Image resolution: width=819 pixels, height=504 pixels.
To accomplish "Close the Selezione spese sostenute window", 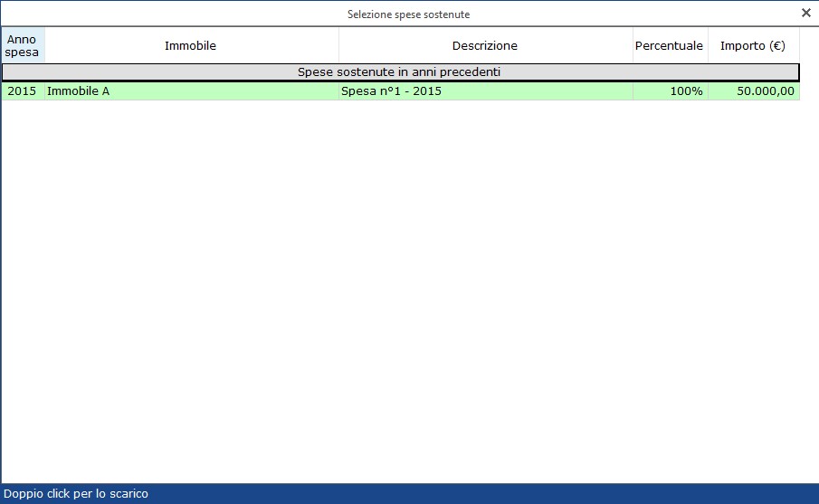I will (806, 14).
